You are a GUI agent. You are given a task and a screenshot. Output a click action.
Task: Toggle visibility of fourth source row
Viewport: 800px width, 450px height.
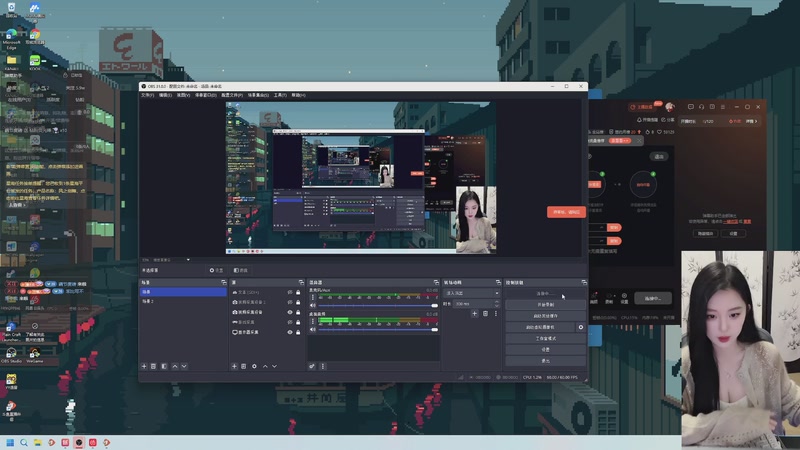click(x=290, y=322)
